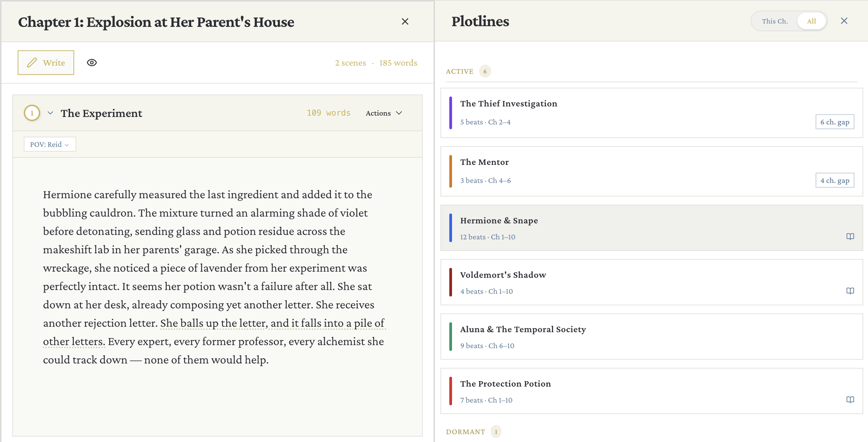Click the 6 ch. gap badge
Image resolution: width=868 pixels, height=442 pixels.
click(835, 121)
